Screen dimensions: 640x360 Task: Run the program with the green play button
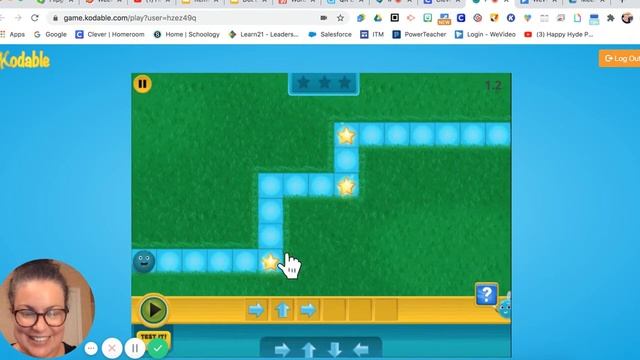click(x=153, y=310)
